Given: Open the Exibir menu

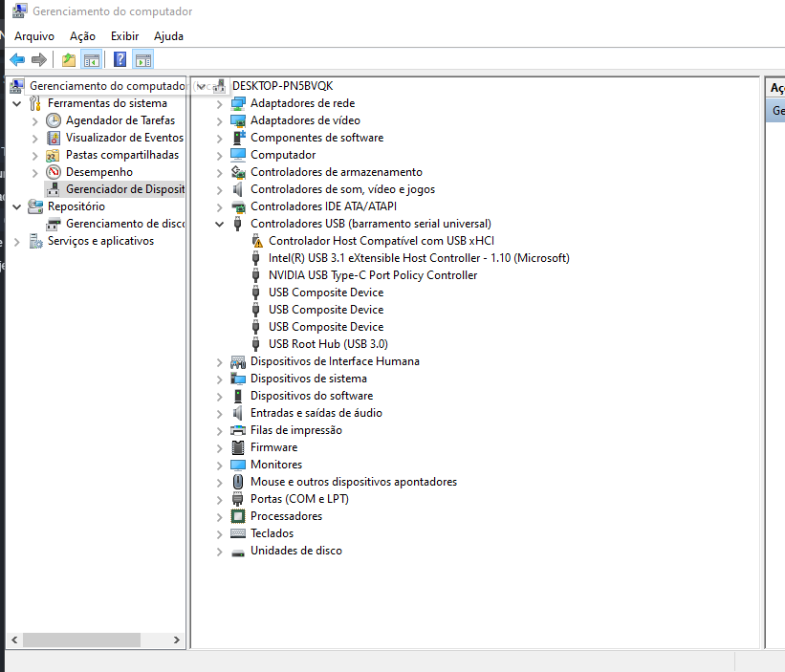Looking at the screenshot, I should (x=124, y=36).
